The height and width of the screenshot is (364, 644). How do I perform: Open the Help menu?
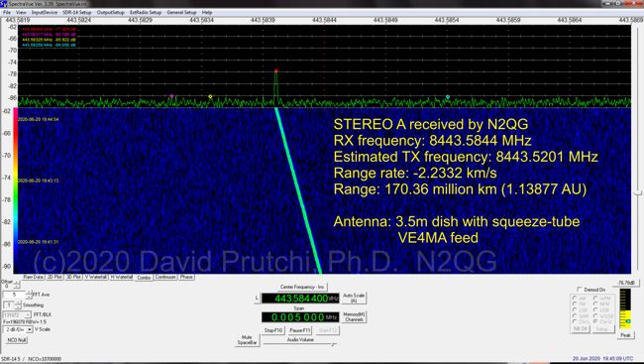coord(207,12)
